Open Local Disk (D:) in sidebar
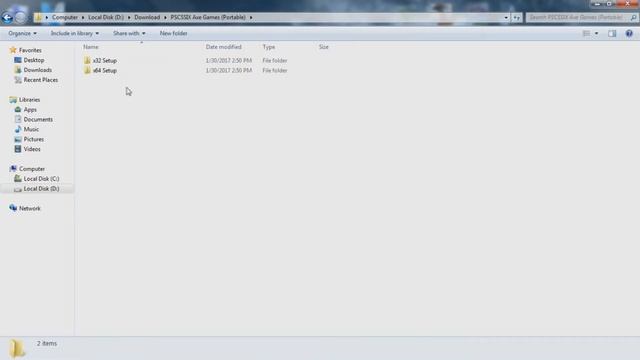 click(41, 189)
